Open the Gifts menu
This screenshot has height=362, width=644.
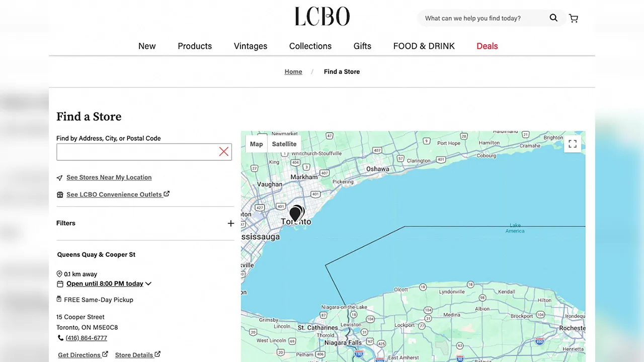[x=362, y=46]
